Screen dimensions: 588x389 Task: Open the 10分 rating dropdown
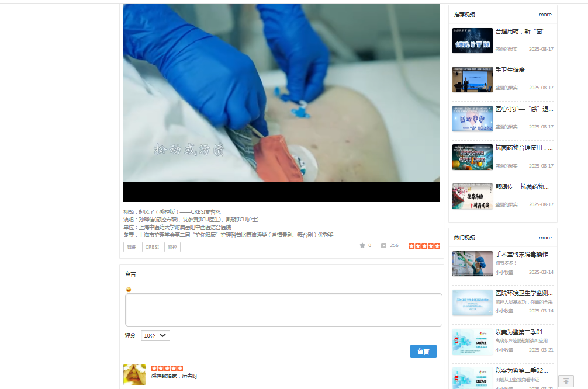155,335
